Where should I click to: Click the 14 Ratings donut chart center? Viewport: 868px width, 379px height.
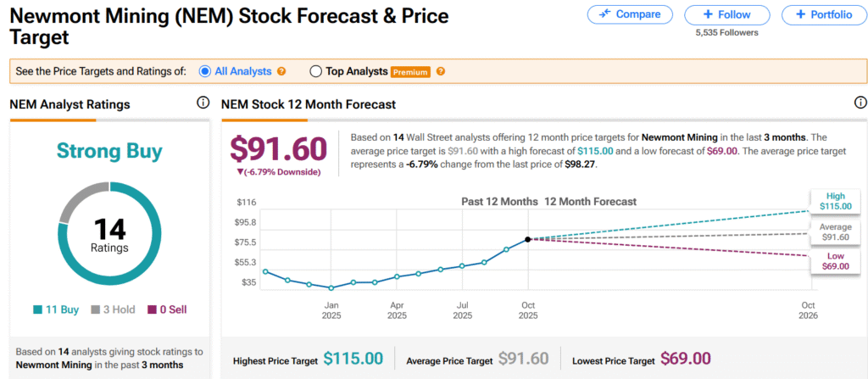[109, 236]
